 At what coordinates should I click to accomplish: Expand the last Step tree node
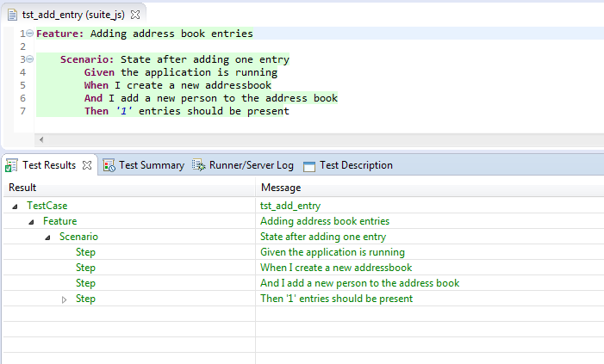pyautogui.click(x=64, y=299)
